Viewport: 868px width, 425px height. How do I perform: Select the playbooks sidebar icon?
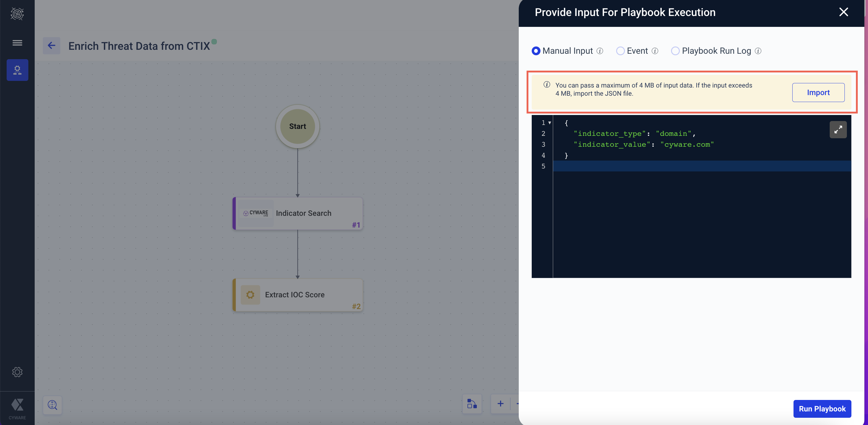point(17,70)
